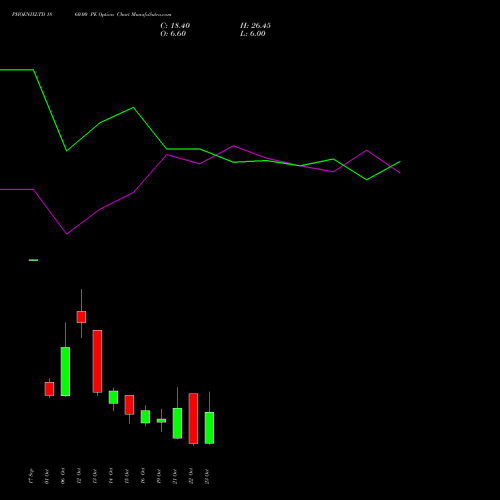Click the 01 Oct date axis label

point(47,476)
